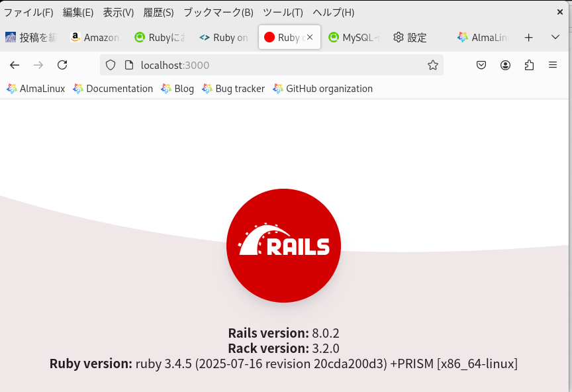The height and width of the screenshot is (392, 572).
Task: Reload the current page
Action: (62, 66)
